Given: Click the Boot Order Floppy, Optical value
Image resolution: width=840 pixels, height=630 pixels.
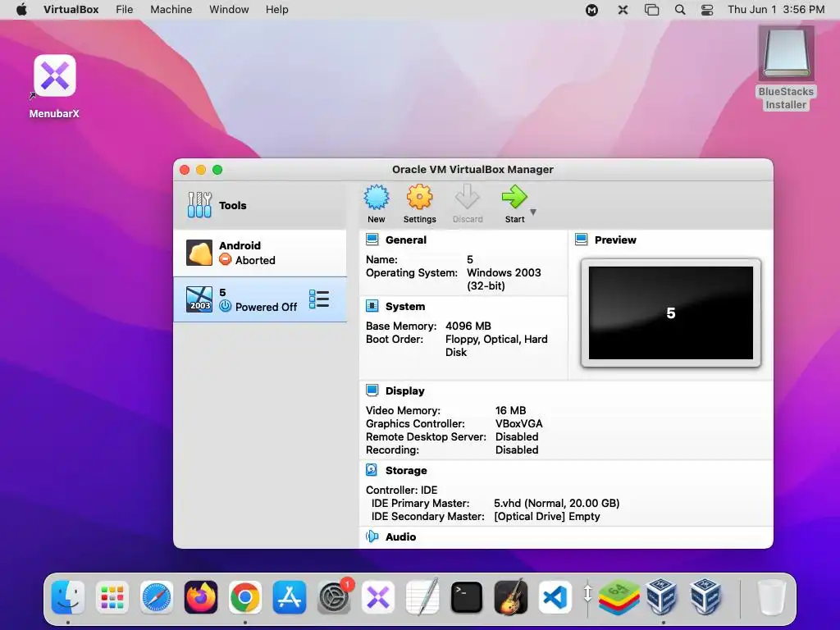Looking at the screenshot, I should [496, 345].
